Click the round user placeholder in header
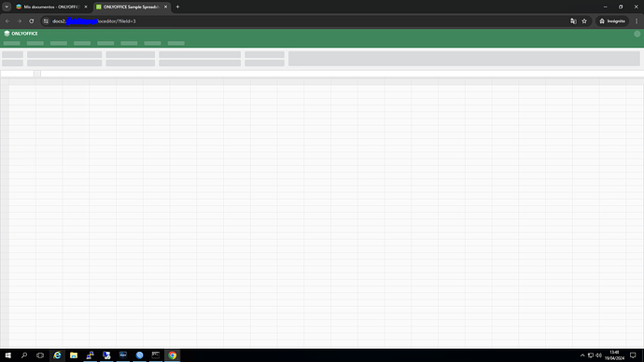The width and height of the screenshot is (644, 362). click(x=637, y=35)
